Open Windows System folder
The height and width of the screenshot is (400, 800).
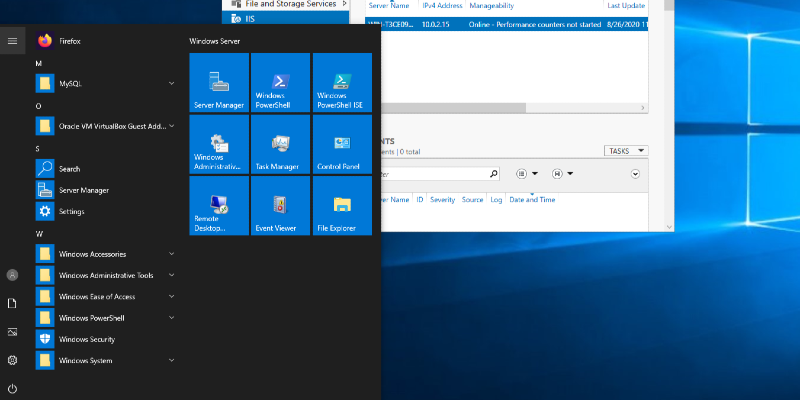click(x=106, y=361)
